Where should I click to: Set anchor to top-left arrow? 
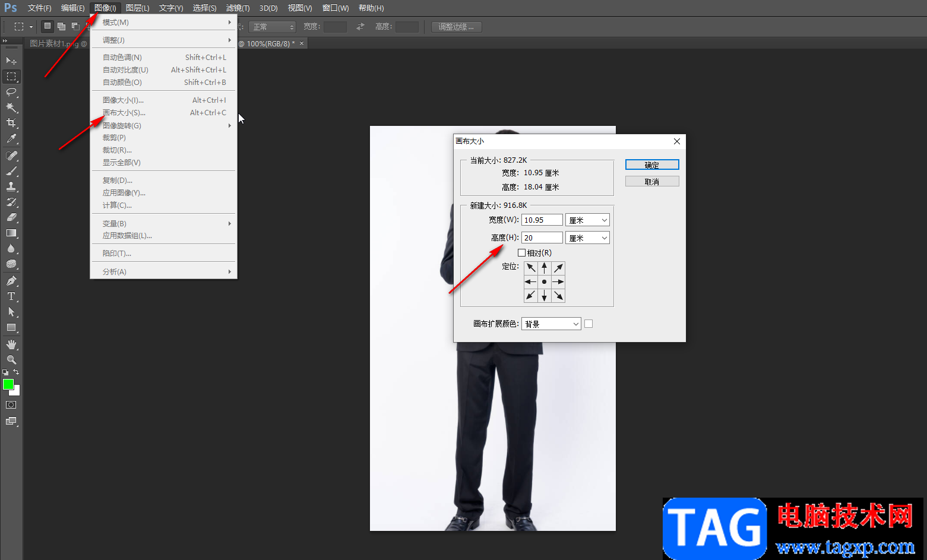[531, 268]
